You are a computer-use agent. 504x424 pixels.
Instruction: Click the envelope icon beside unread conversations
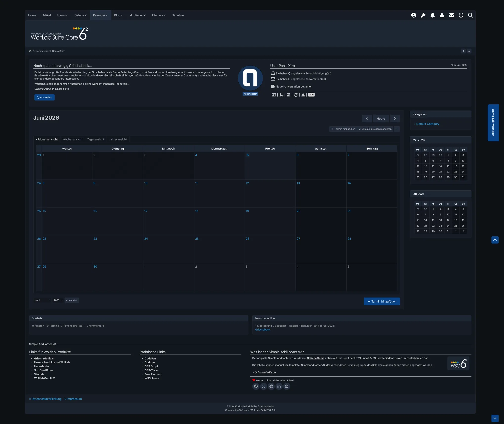pyautogui.click(x=273, y=79)
